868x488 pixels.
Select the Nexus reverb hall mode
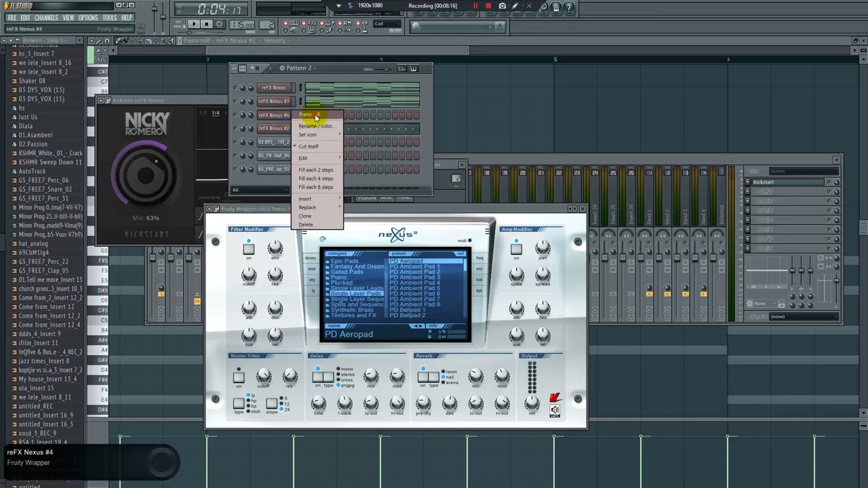click(448, 377)
